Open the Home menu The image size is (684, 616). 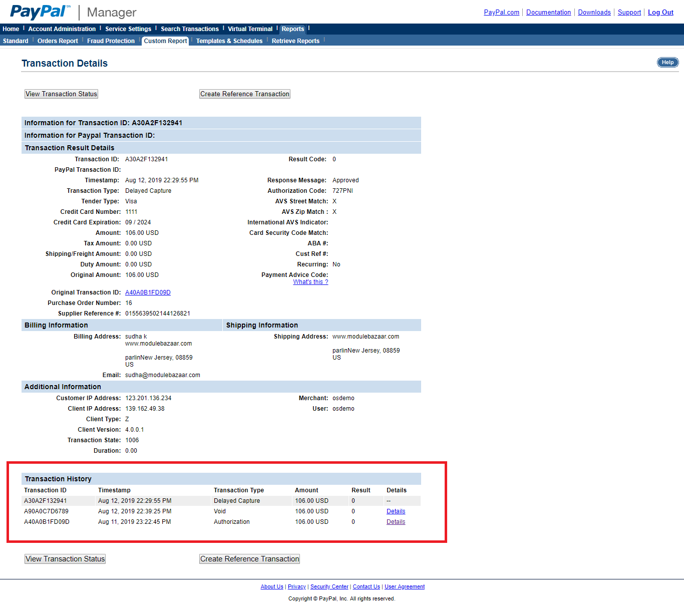(11, 29)
